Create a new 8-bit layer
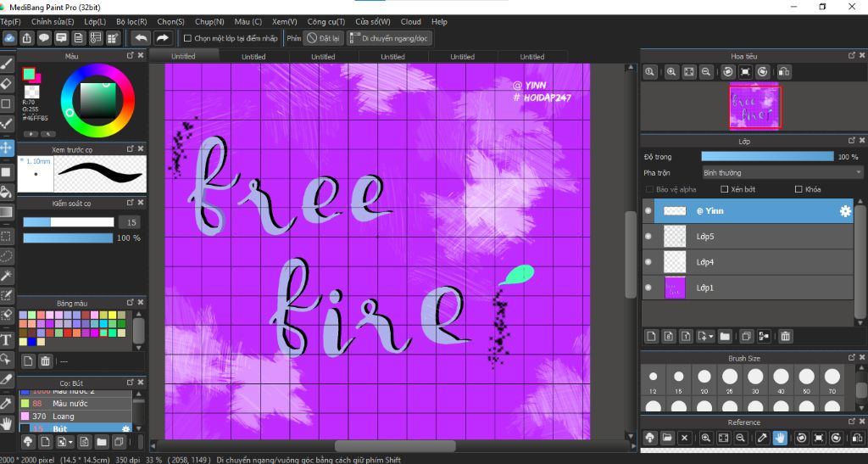The width and height of the screenshot is (868, 464). [x=669, y=336]
